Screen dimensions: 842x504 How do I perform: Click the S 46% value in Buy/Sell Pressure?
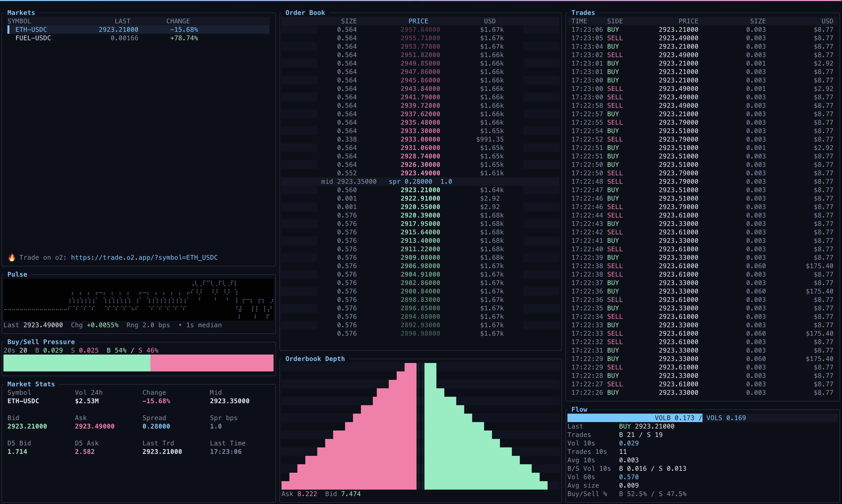tap(148, 350)
